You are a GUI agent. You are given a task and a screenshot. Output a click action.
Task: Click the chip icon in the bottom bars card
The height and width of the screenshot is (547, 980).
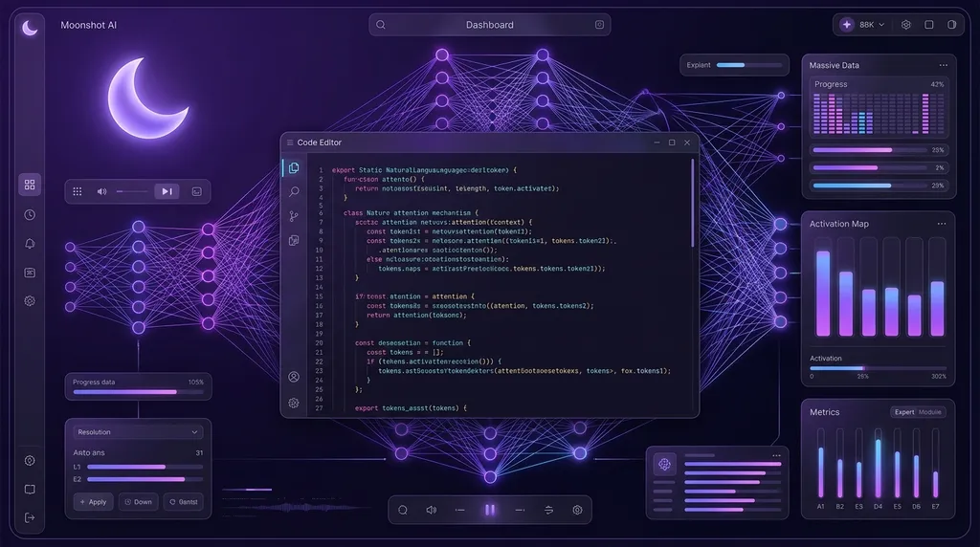click(x=664, y=464)
